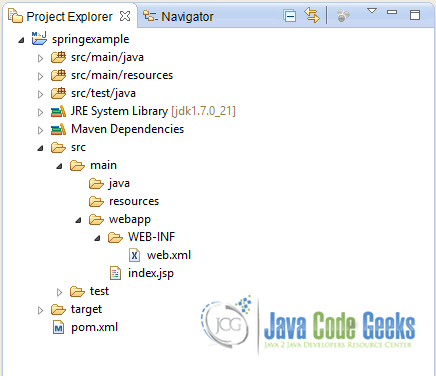Select the Project Explorer tab
Image resolution: width=436 pixels, height=380 pixels.
coord(69,16)
